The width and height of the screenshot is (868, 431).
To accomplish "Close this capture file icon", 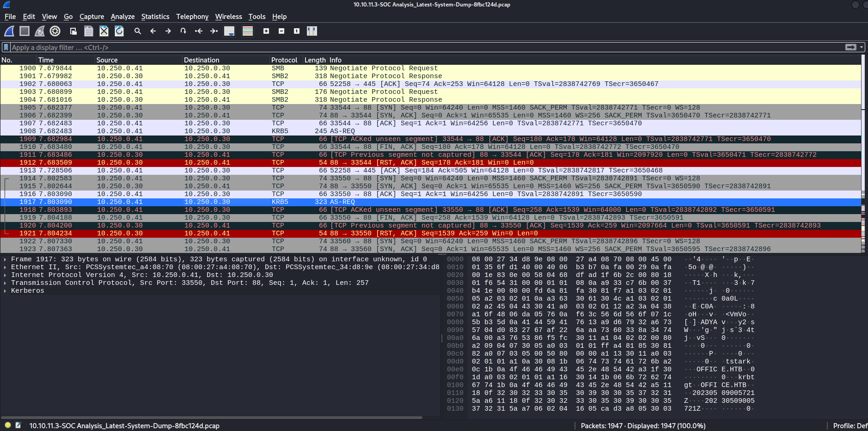I will [x=104, y=31].
